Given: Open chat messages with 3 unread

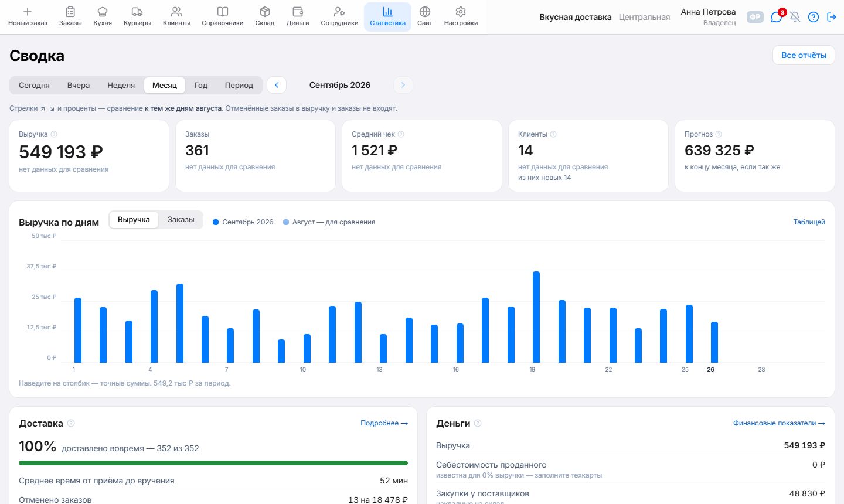Looking at the screenshot, I should 777,17.
